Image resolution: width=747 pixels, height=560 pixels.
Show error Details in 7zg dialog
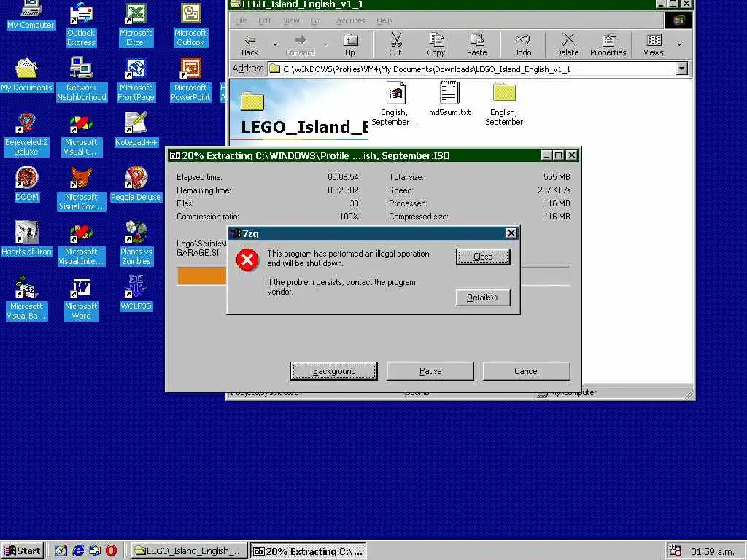coord(483,297)
